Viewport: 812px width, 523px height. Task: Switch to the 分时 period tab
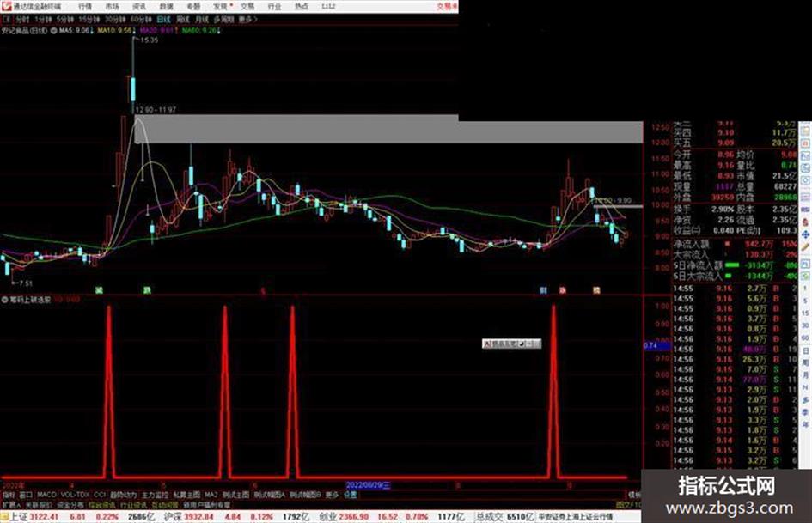coord(22,20)
